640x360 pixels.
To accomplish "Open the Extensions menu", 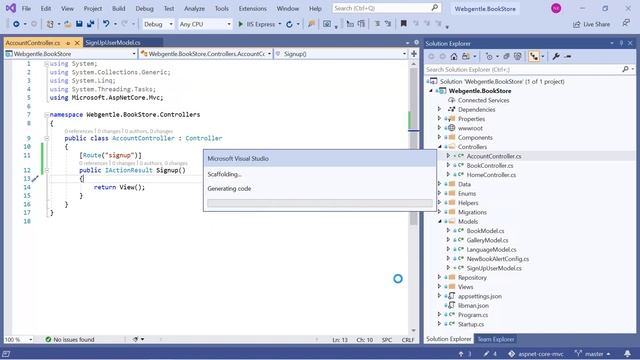I will click(x=252, y=8).
